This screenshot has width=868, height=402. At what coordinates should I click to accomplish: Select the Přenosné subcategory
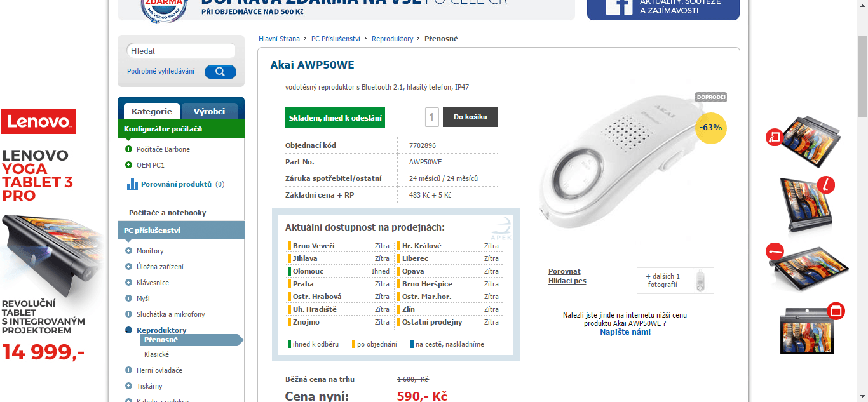click(x=191, y=340)
